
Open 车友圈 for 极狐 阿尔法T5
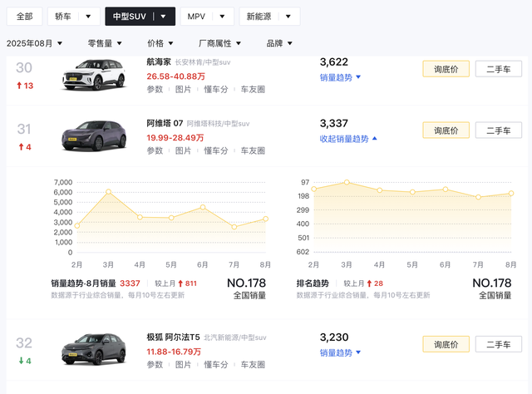pyautogui.click(x=253, y=364)
